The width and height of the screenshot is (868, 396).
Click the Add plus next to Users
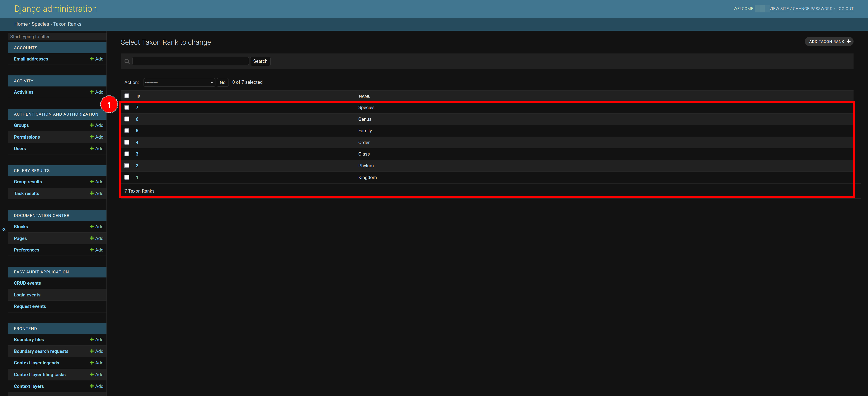[x=96, y=148]
